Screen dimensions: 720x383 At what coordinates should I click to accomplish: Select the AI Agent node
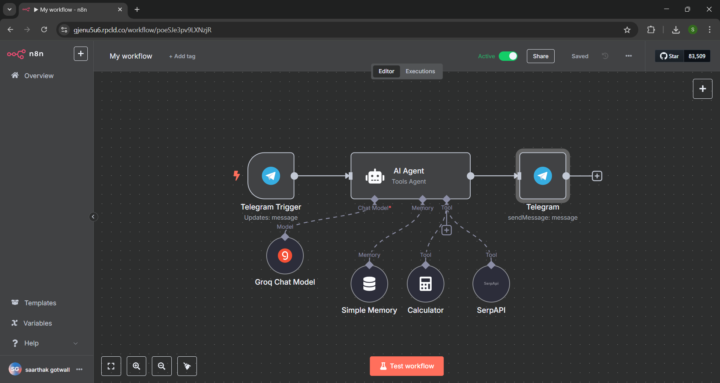[x=411, y=176]
